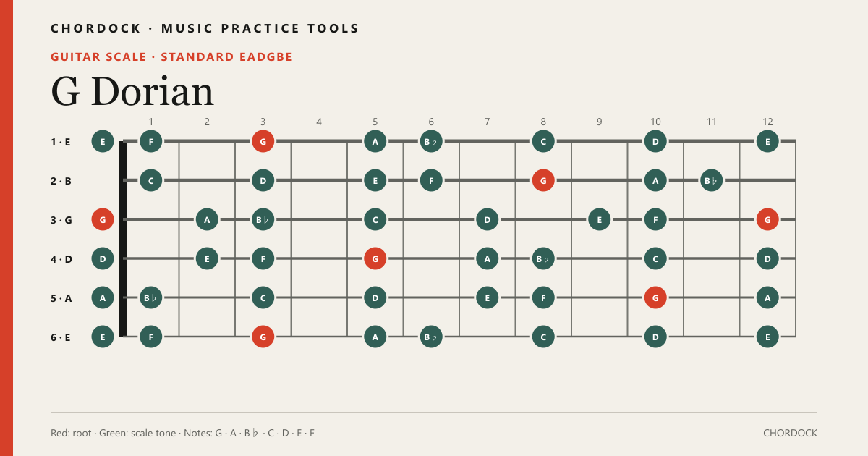Click the fret number 4 label
This screenshot has width=868, height=456.
coord(319,122)
